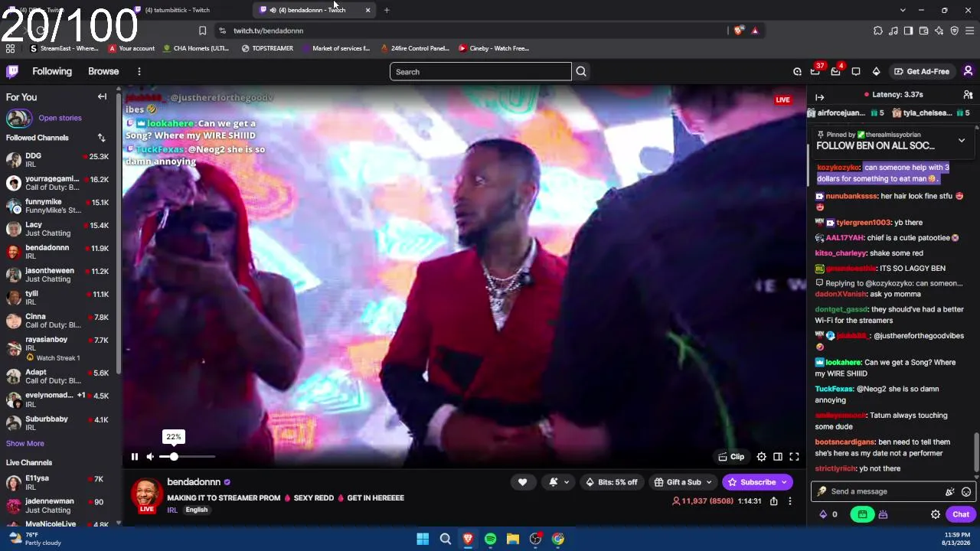Mute the stream volume
Screen dimensions: 980x551
(150, 457)
